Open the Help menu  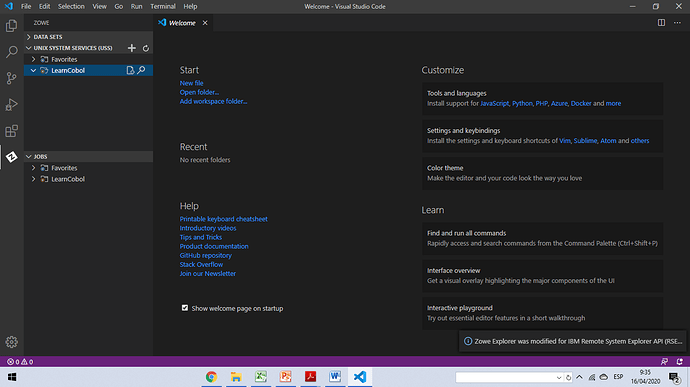coord(190,7)
